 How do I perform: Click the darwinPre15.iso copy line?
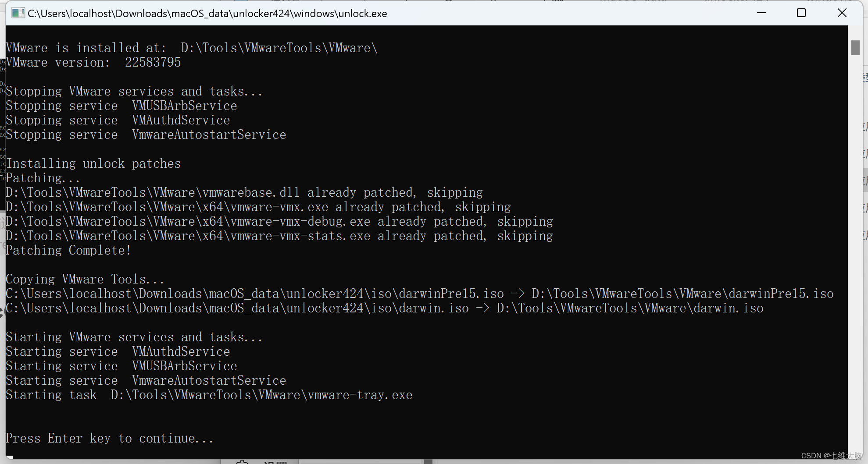(x=420, y=294)
